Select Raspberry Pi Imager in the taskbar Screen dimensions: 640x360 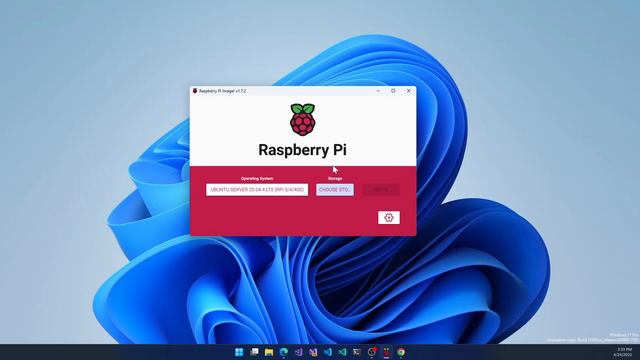click(x=386, y=352)
